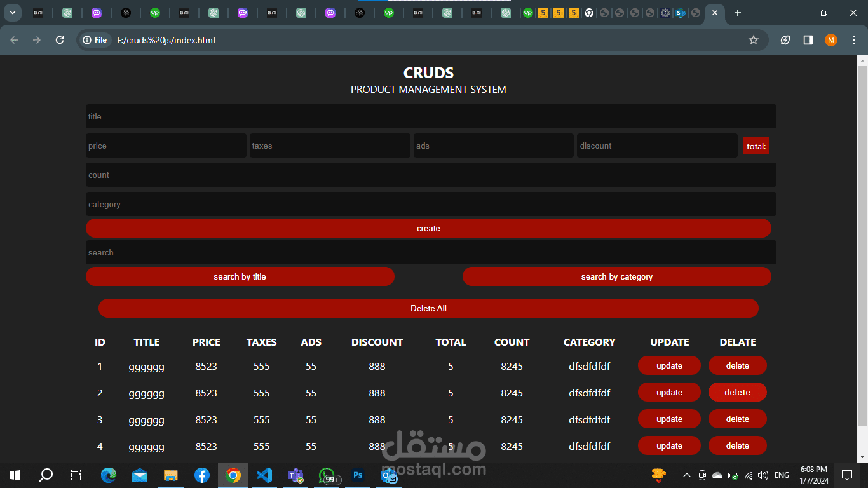This screenshot has height=488, width=868.
Task: Open the Chrome side panel
Action: point(808,40)
